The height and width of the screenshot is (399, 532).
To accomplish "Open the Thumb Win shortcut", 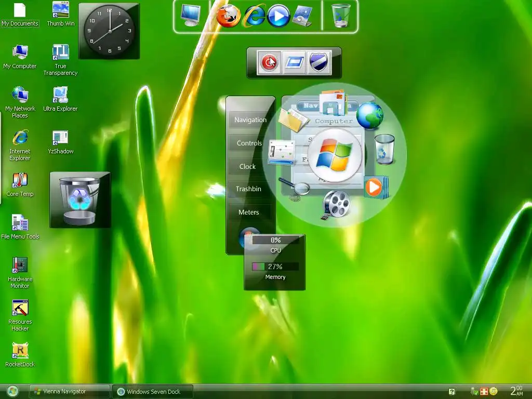I will coord(60,14).
